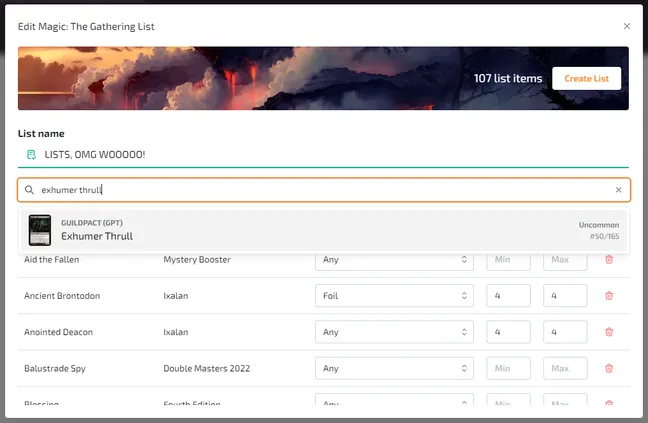Screen dimensions: 648x423
Task: Click the Balustrade Spy card name
Action: click(x=55, y=368)
